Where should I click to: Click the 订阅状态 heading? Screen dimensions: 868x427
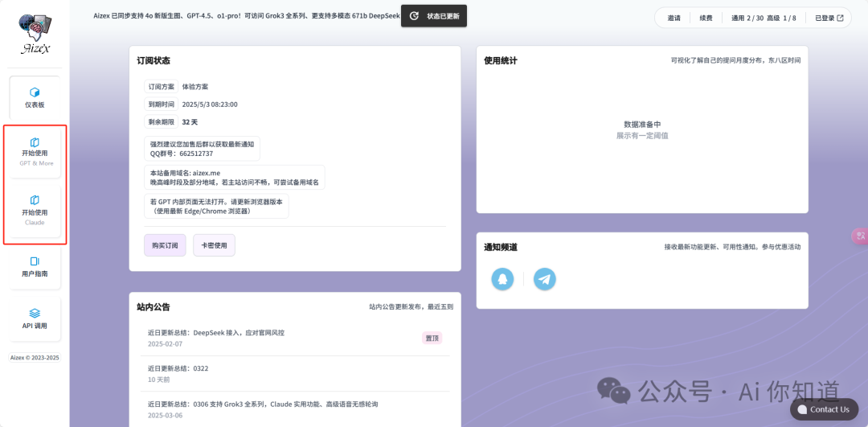click(154, 60)
